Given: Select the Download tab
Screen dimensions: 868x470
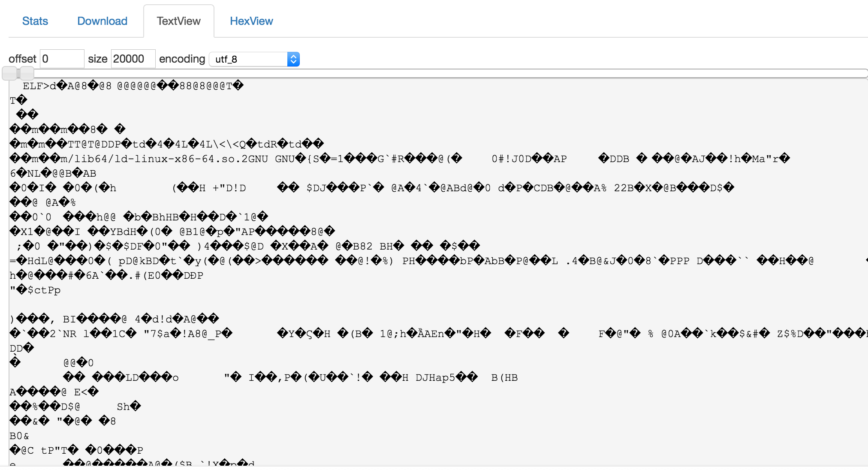Looking at the screenshot, I should click(x=102, y=21).
